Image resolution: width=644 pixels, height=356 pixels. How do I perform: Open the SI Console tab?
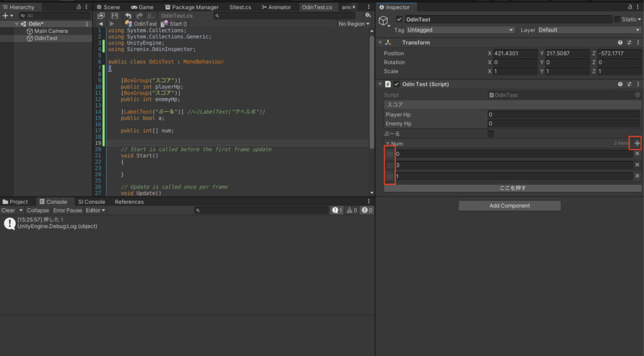tap(92, 202)
